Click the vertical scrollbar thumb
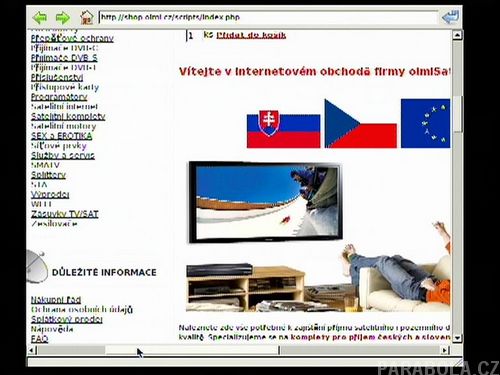The height and width of the screenshot is (375, 500). (457, 114)
